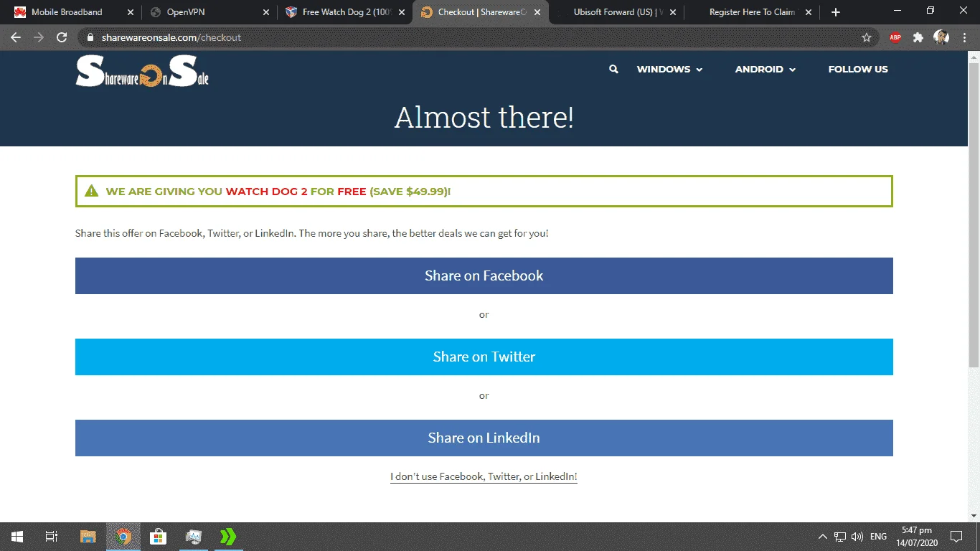Click Share on Facebook button
This screenshot has height=551, width=980.
pyautogui.click(x=484, y=275)
